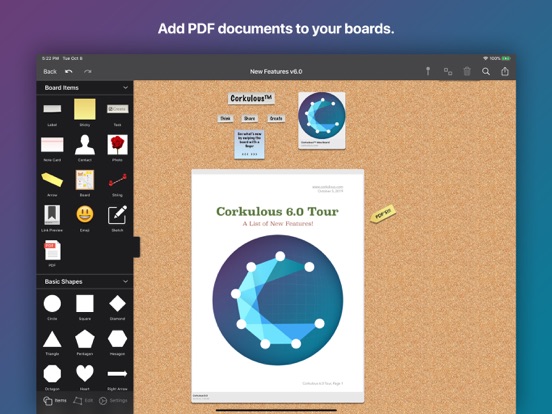Switch to the Edit tab

tap(83, 401)
